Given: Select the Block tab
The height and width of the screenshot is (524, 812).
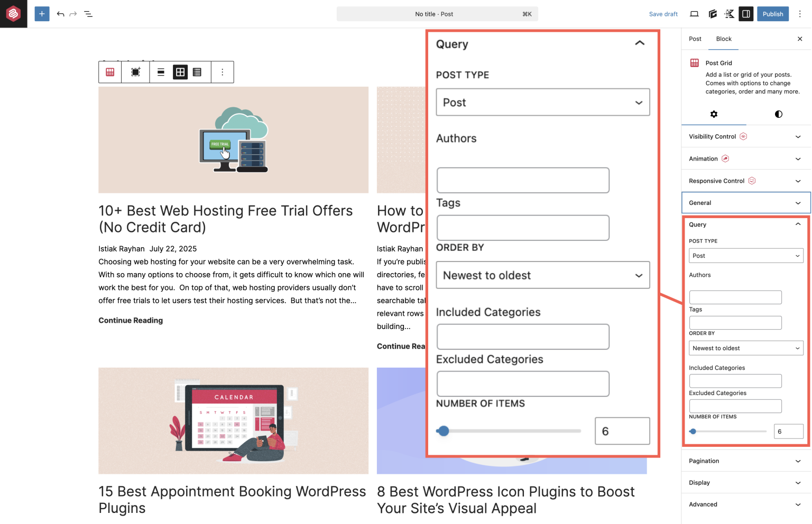Looking at the screenshot, I should click(724, 39).
